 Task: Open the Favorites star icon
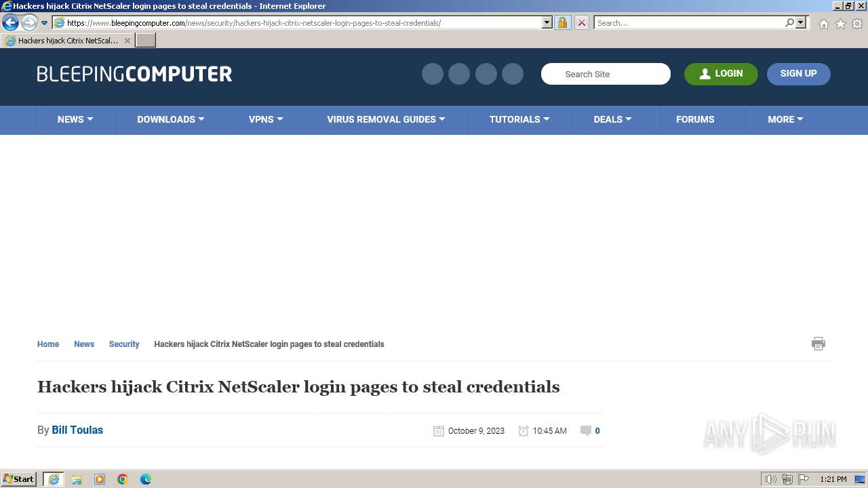tap(840, 24)
